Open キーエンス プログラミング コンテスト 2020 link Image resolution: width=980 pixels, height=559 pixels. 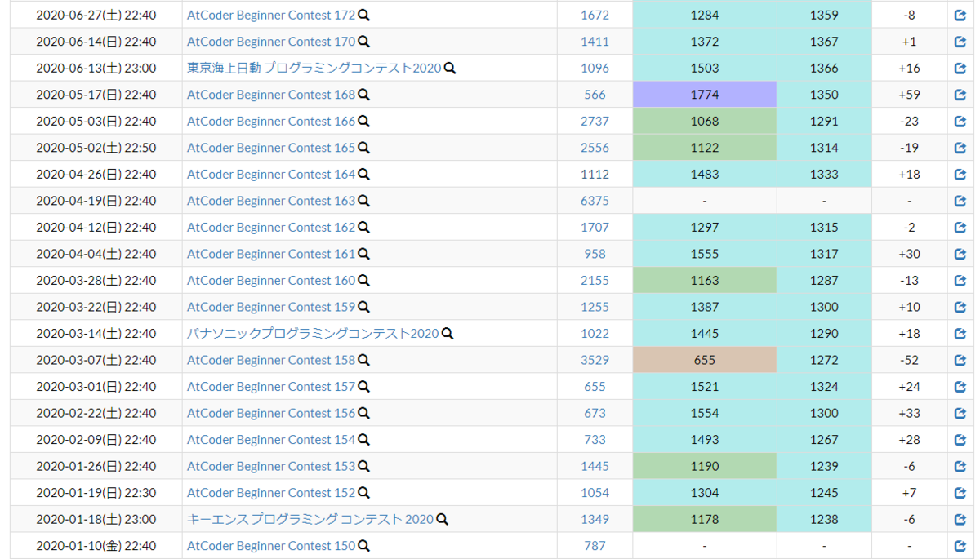point(310,519)
